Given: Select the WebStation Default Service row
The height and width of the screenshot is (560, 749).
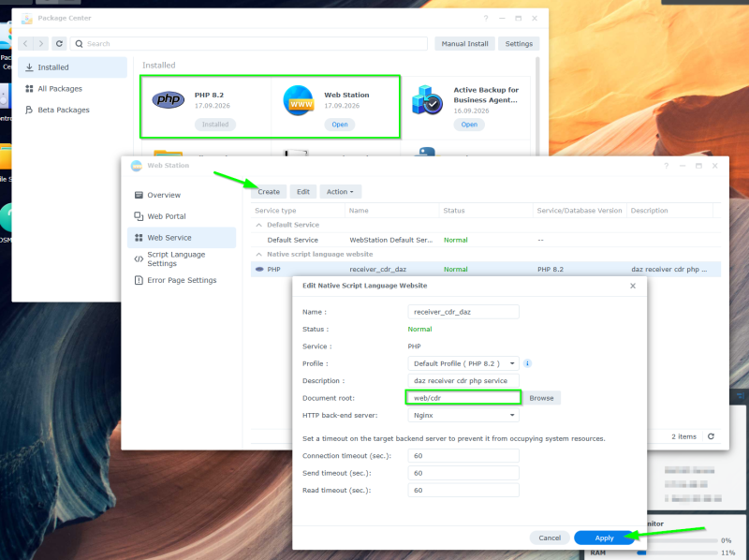Looking at the screenshot, I should [485, 240].
